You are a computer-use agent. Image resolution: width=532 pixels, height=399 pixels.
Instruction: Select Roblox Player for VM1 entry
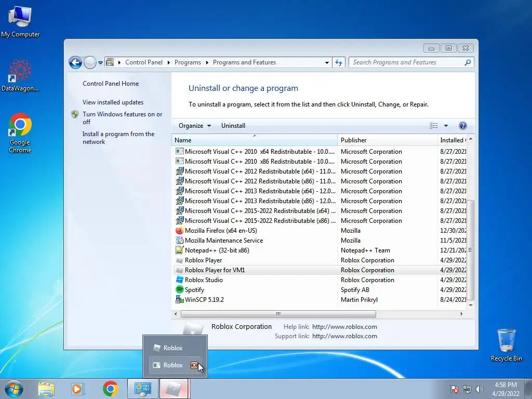[215, 270]
